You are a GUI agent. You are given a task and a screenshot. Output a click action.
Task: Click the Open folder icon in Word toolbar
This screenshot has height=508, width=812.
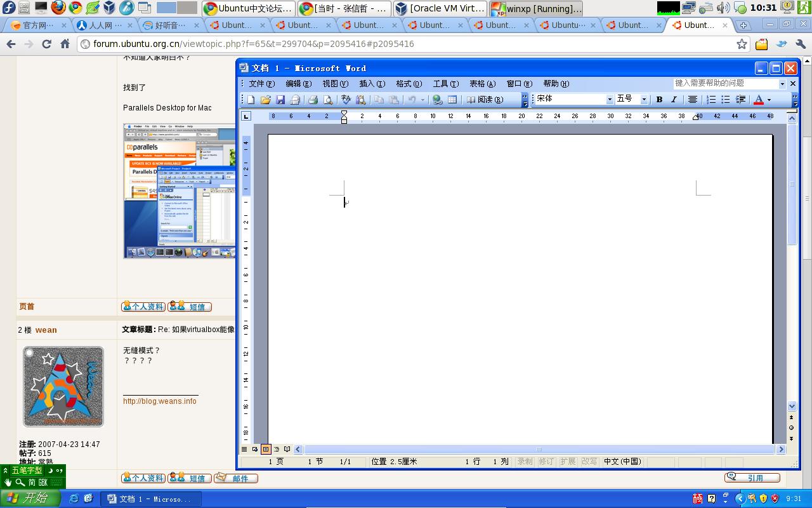tap(266, 100)
